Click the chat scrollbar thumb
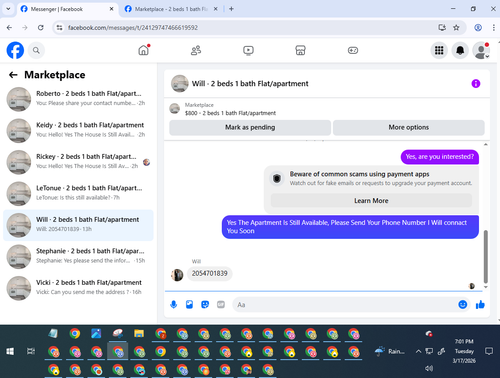 coord(486,256)
